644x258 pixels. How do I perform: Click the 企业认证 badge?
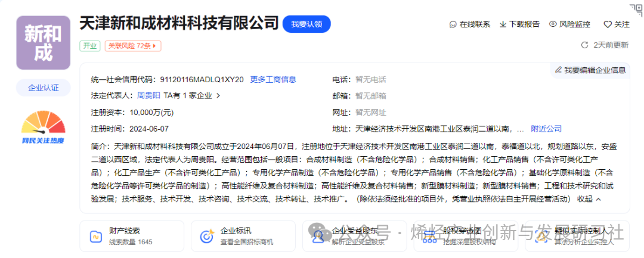(x=43, y=88)
